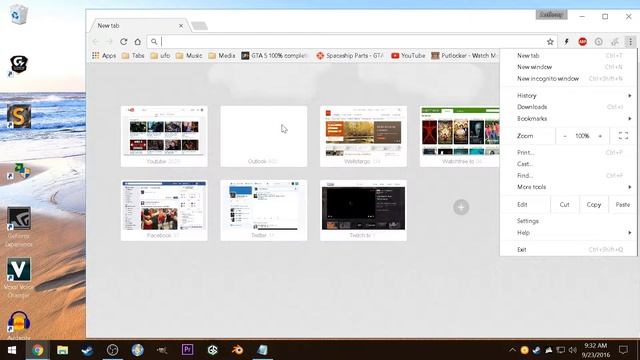Click Cut in the Edit row
This screenshot has height=360, width=640.
tap(564, 204)
